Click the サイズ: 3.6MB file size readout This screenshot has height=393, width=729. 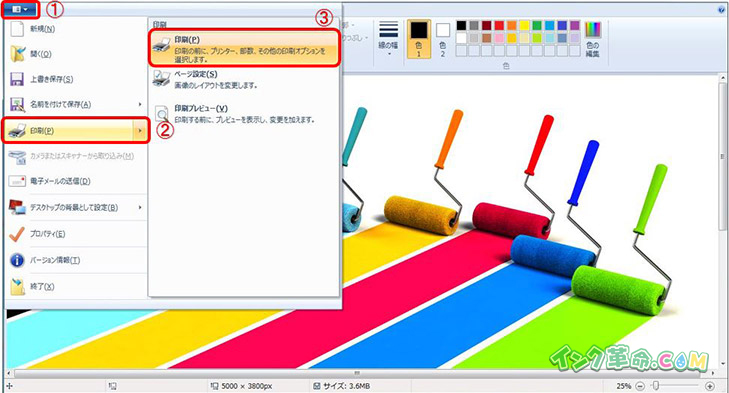tap(346, 386)
